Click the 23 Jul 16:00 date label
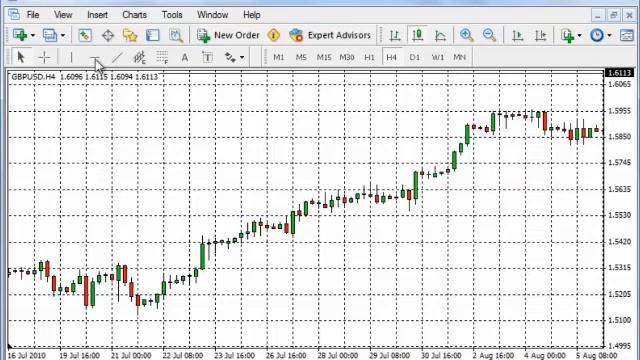 [234, 356]
